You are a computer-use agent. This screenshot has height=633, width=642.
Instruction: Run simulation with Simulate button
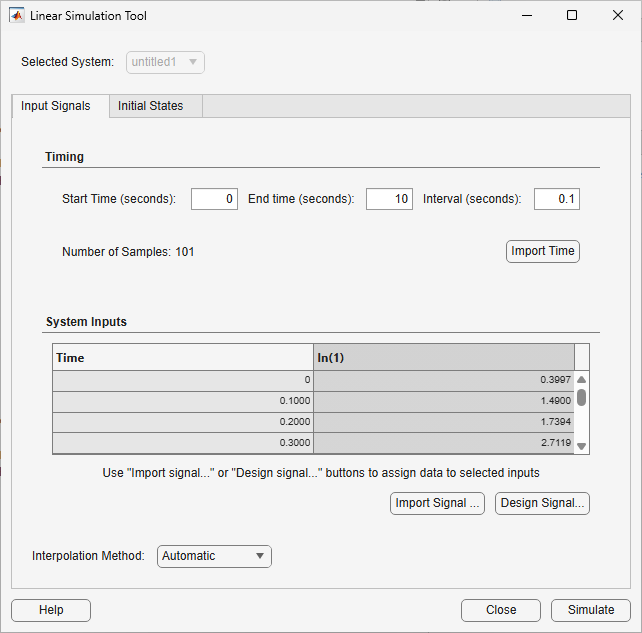(x=590, y=610)
